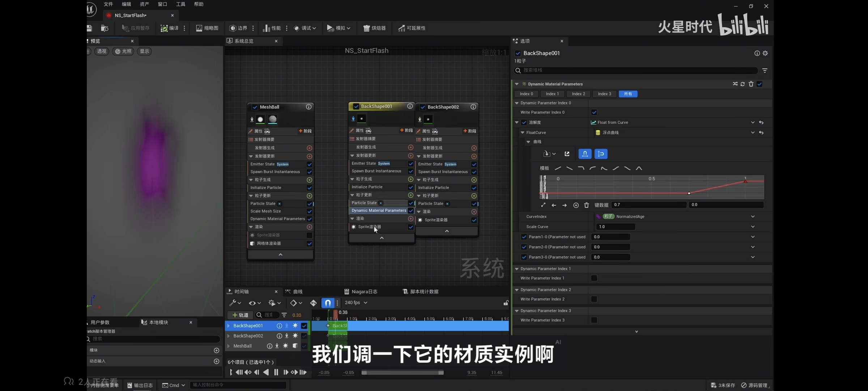Image resolution: width=868 pixels, height=391 pixels.
Task: Open the 240 fps frame rate dropdown
Action: 356,303
